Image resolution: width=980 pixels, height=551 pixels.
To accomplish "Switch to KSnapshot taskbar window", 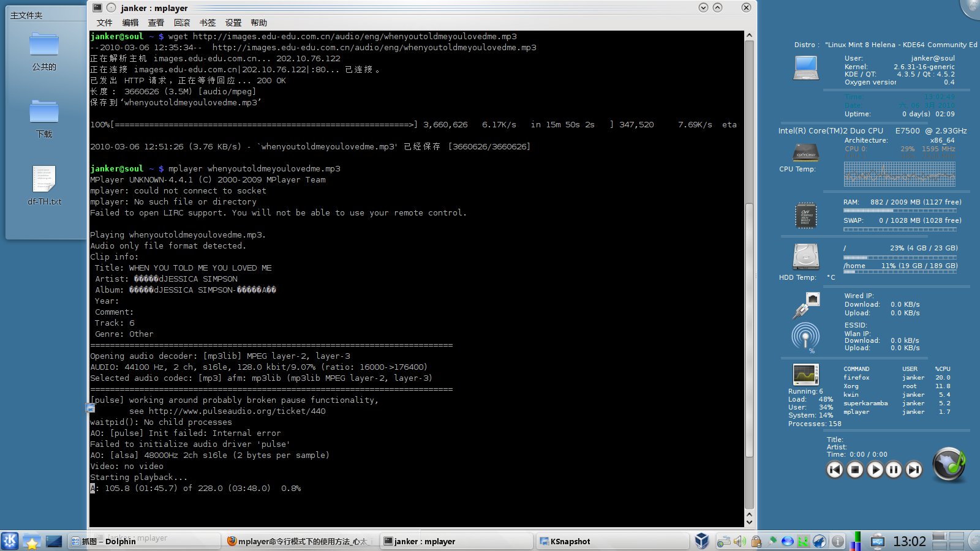I will pyautogui.click(x=612, y=541).
